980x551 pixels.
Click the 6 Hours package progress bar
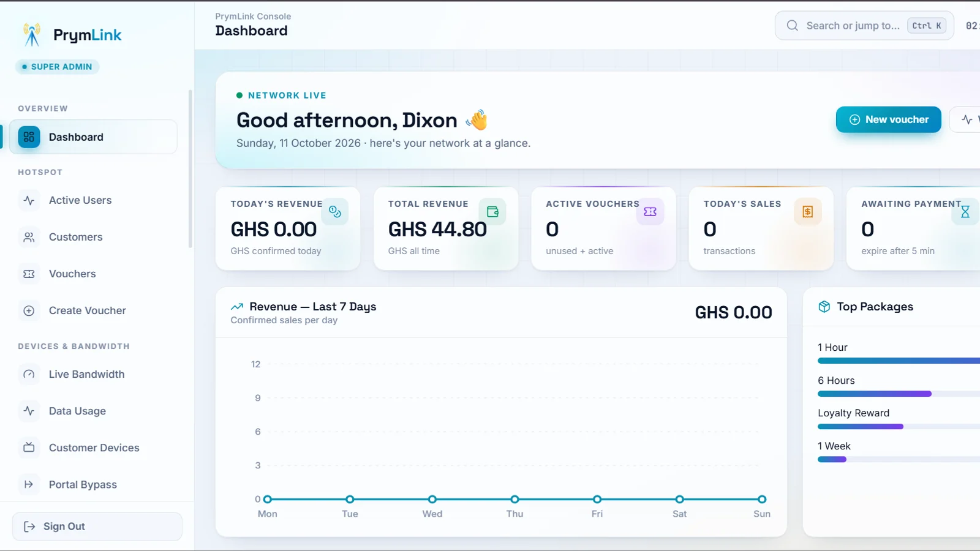point(899,394)
